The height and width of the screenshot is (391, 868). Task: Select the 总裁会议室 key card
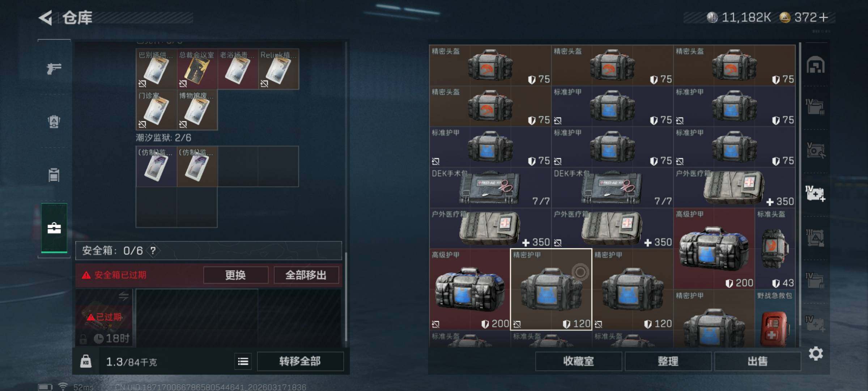[197, 69]
